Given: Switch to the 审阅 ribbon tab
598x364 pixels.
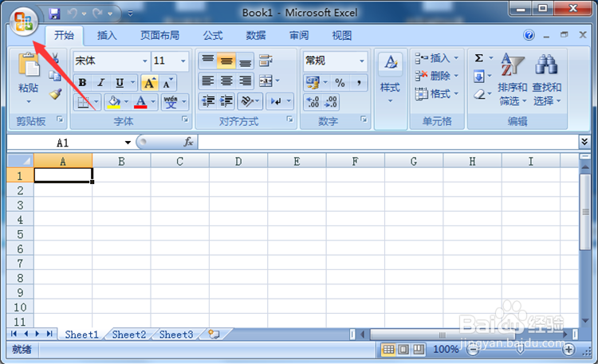Looking at the screenshot, I should pos(299,36).
